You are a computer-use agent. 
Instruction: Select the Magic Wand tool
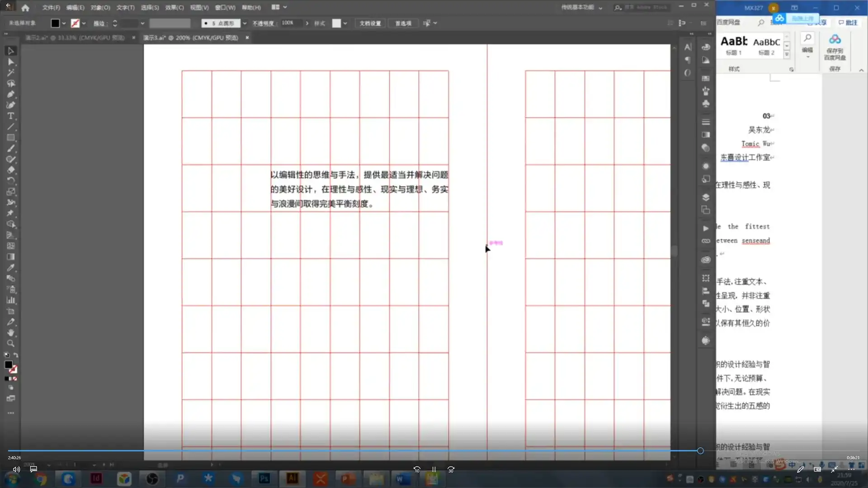[x=11, y=73]
